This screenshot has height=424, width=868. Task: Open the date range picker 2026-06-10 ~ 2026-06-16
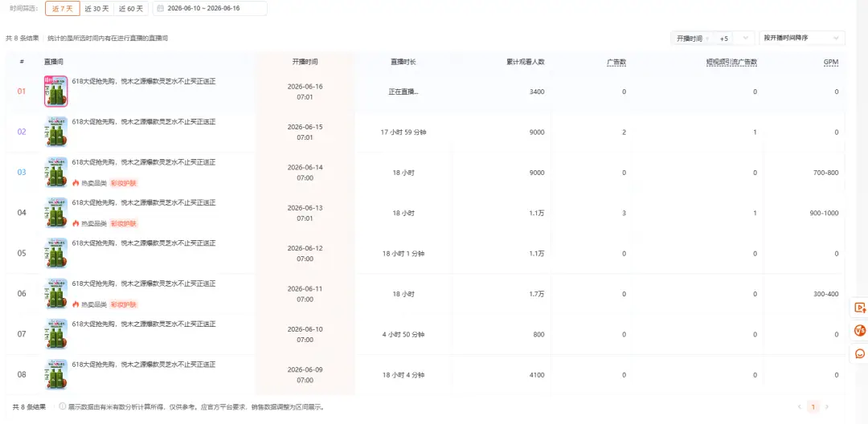tap(210, 8)
